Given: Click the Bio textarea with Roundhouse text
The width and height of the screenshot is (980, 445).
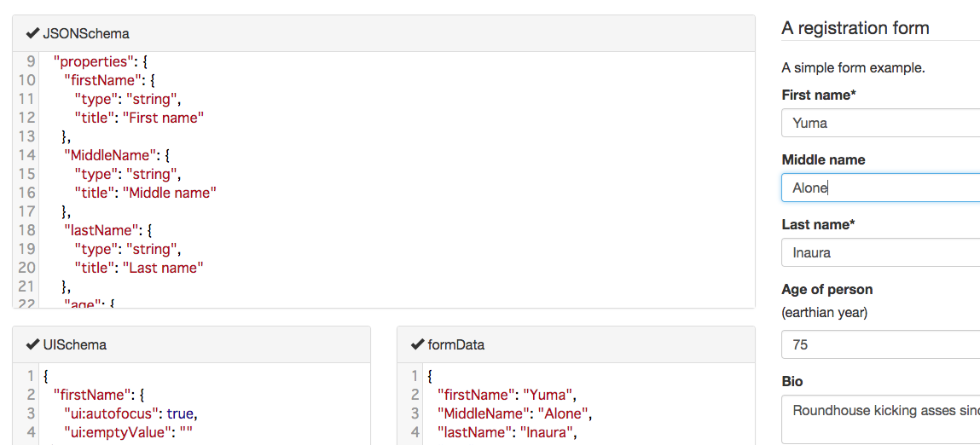Looking at the screenshot, I should click(880, 419).
